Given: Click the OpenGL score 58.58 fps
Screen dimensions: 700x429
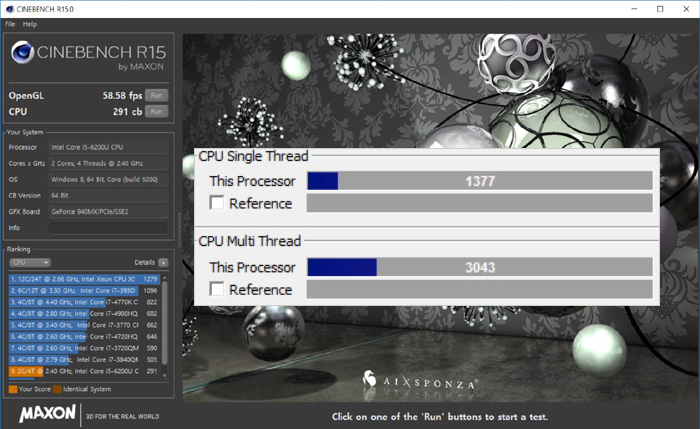Looking at the screenshot, I should (122, 96).
